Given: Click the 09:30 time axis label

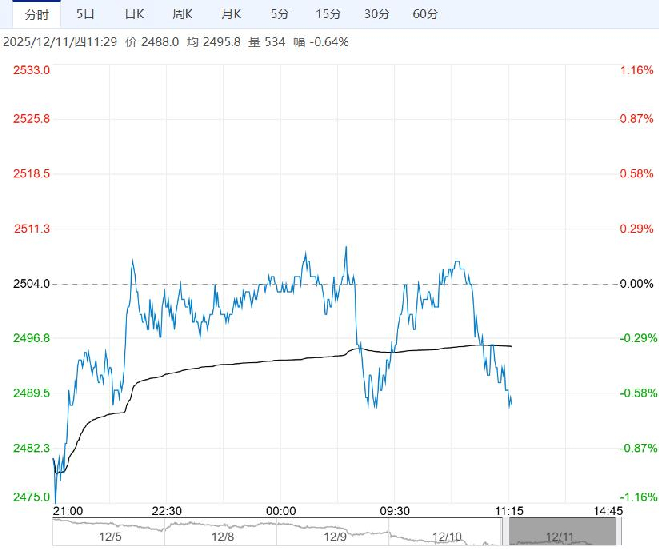Looking at the screenshot, I should [396, 510].
